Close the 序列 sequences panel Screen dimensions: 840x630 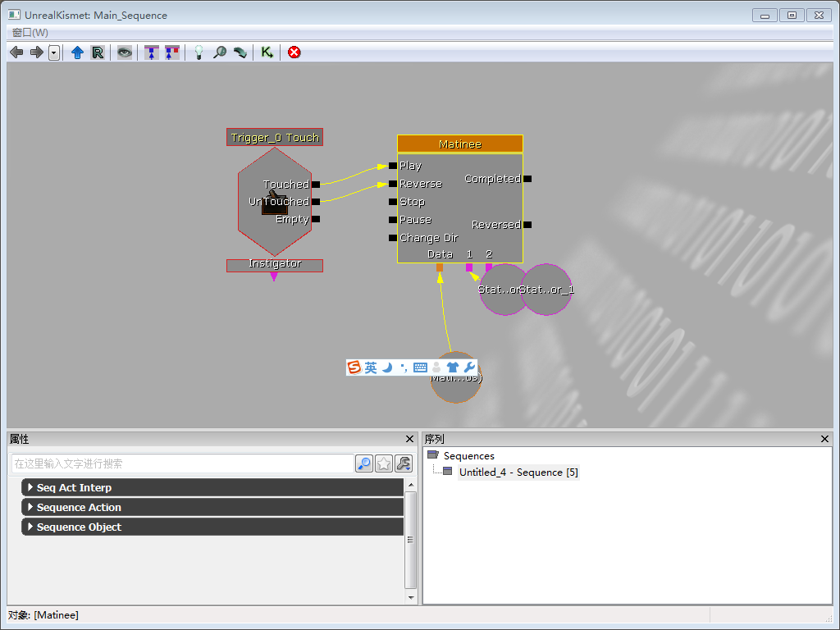click(x=825, y=440)
